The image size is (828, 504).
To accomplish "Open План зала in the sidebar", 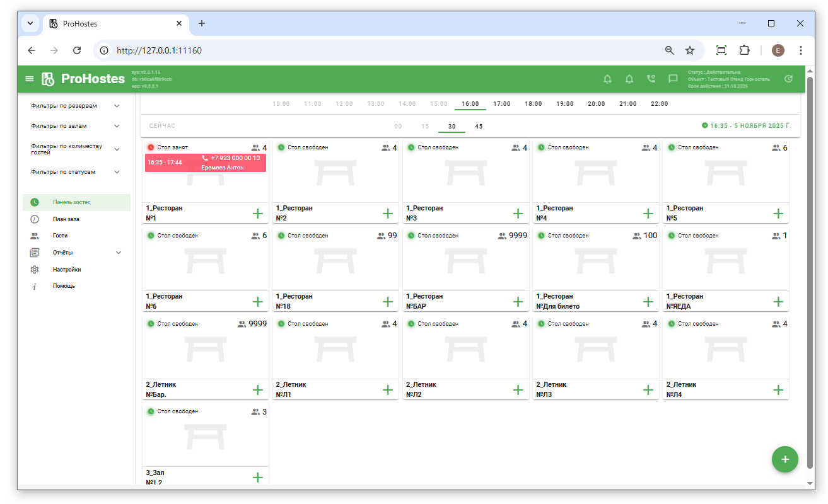I will [66, 219].
